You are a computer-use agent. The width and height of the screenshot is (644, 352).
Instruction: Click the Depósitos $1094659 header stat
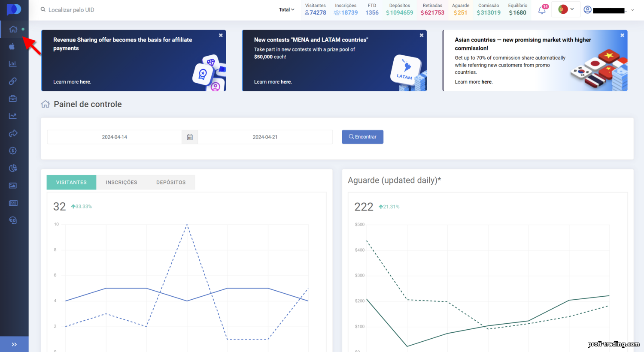click(399, 9)
